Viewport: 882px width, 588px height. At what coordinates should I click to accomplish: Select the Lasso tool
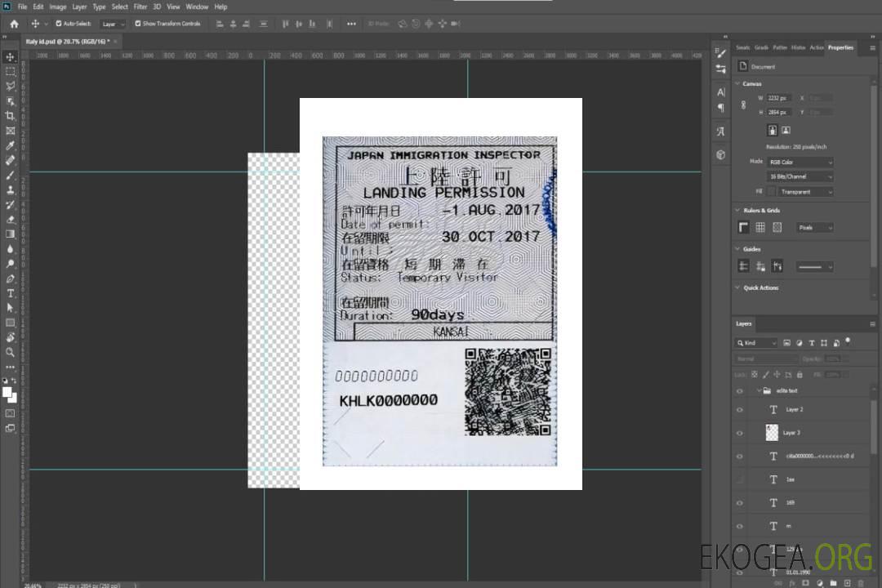tap(10, 86)
